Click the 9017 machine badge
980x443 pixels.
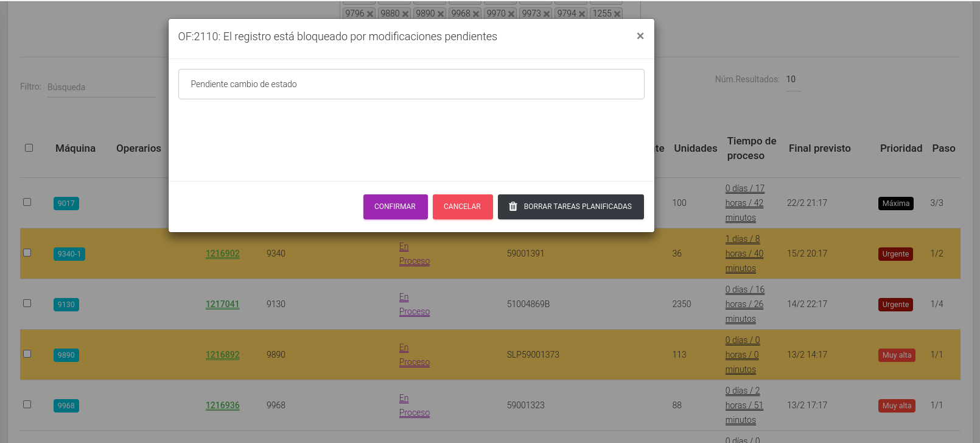[x=66, y=204]
